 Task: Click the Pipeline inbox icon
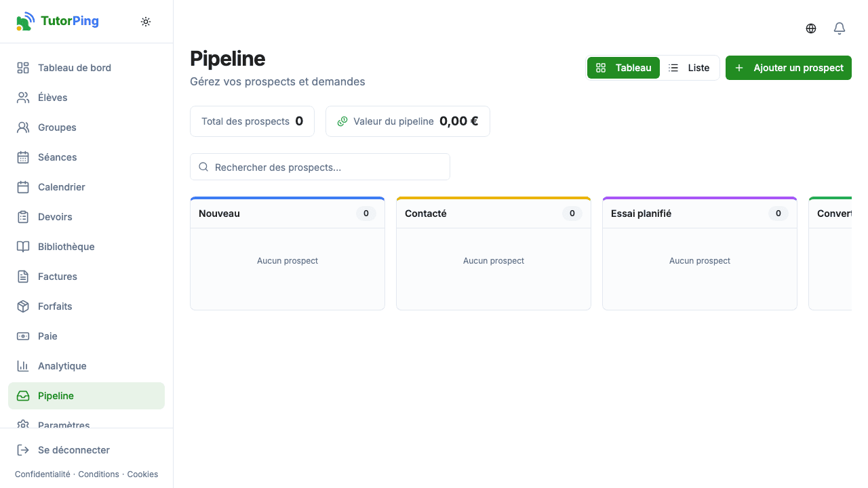[23, 396]
